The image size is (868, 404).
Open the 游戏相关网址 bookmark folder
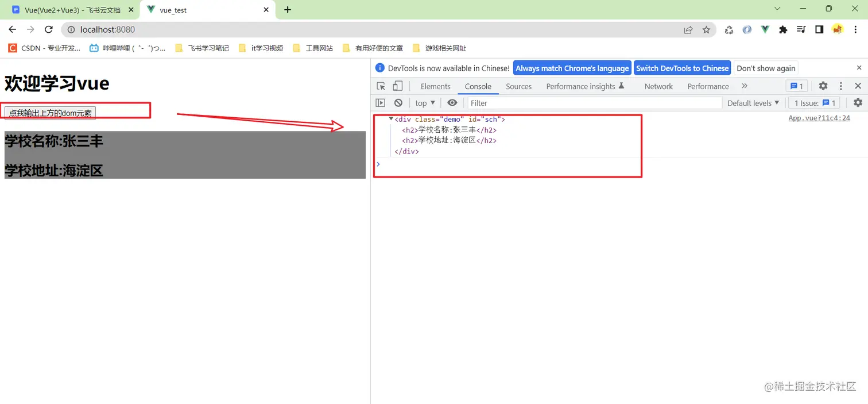tap(440, 48)
